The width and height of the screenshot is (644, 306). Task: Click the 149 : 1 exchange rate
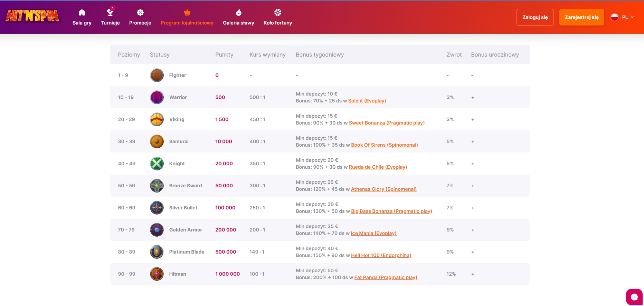click(257, 252)
